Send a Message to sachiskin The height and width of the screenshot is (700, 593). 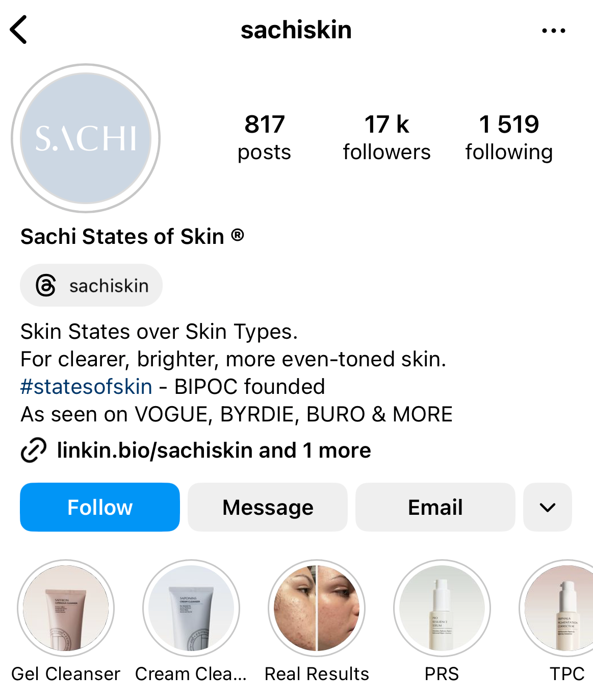268,507
